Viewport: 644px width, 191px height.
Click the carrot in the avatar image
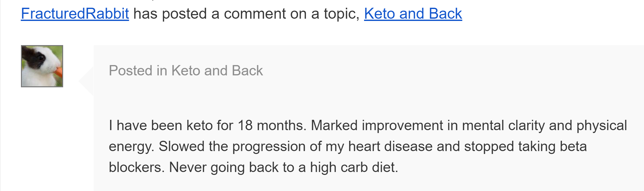[x=58, y=72]
